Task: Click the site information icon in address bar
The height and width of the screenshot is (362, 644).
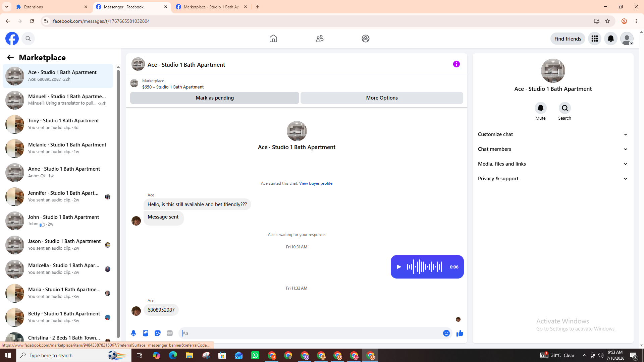Action: 46,21
